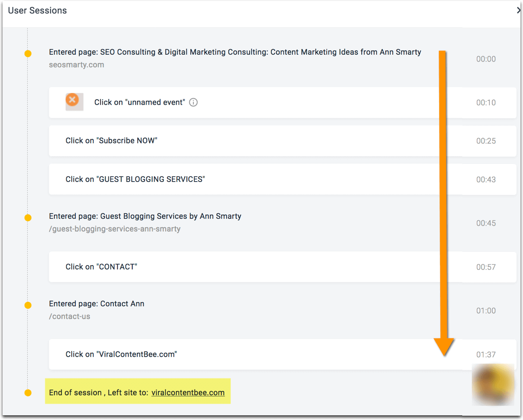Click the timeline dot for Contact Ann page

click(28, 305)
